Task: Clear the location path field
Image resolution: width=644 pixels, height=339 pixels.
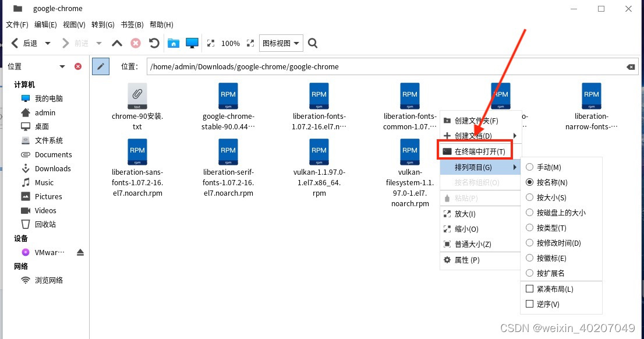Action: [631, 67]
